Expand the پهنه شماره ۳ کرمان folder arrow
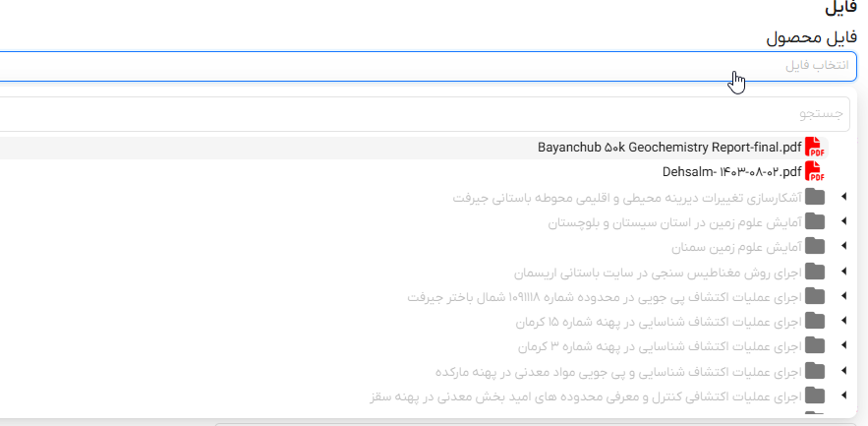868x426 pixels. click(843, 345)
